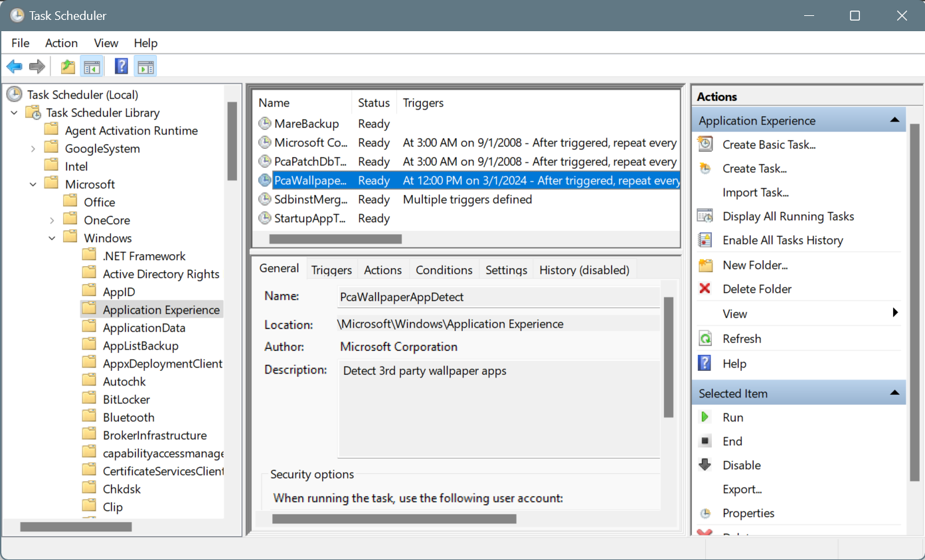Click the Create Basic Task... label
The height and width of the screenshot is (560, 925).
(769, 144)
